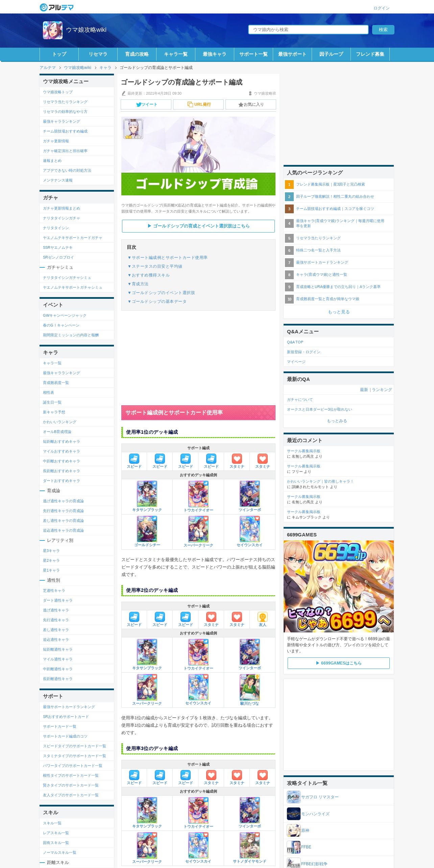434x868 pixels.
Task: Open the 育成の攻略 nav tab
Action: click(137, 54)
